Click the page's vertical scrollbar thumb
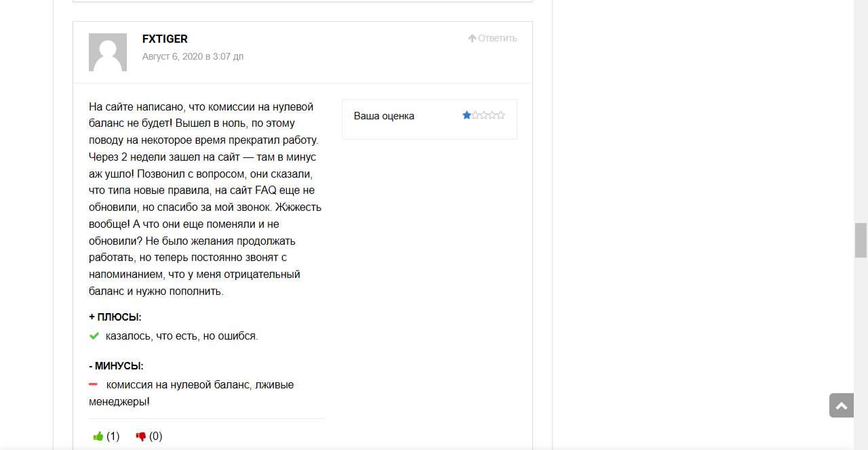This screenshot has height=450, width=868. (x=861, y=240)
